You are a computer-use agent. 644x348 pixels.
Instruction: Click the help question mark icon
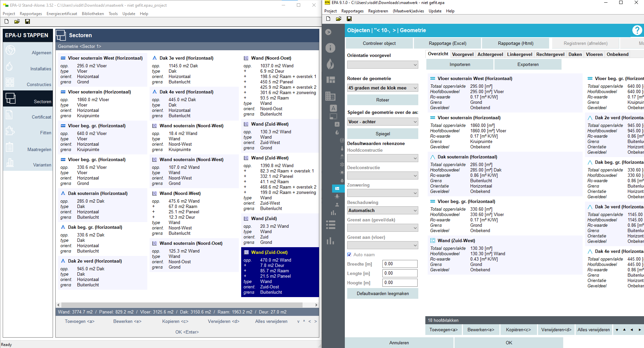pyautogui.click(x=637, y=30)
